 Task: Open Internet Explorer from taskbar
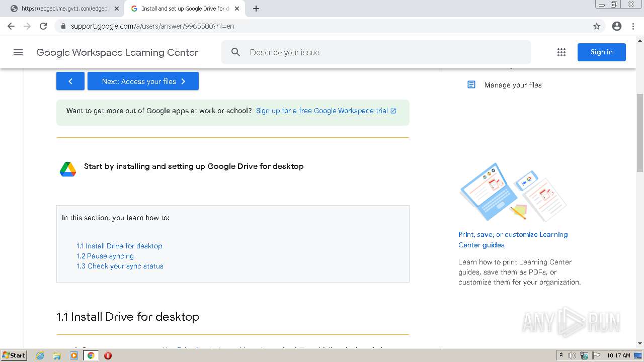40,355
